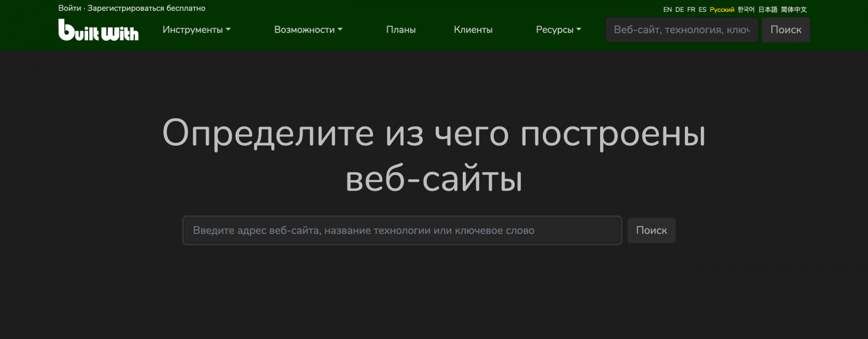Image resolution: width=868 pixels, height=339 pixels.
Task: Switch the site language to DE
Action: 679,9
